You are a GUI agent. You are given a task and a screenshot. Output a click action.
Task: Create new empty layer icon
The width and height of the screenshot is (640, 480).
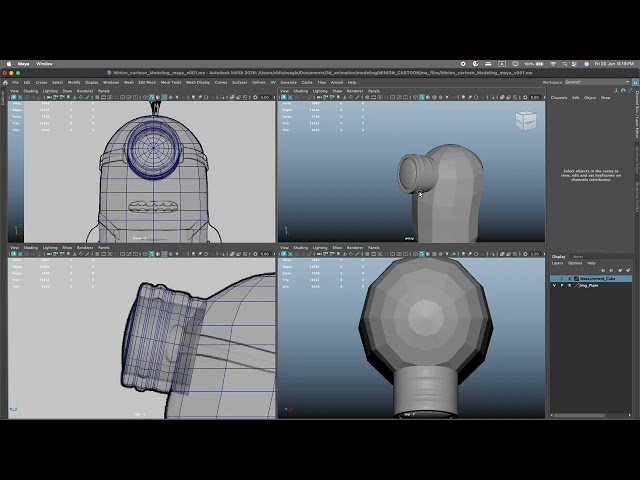[x=620, y=270]
